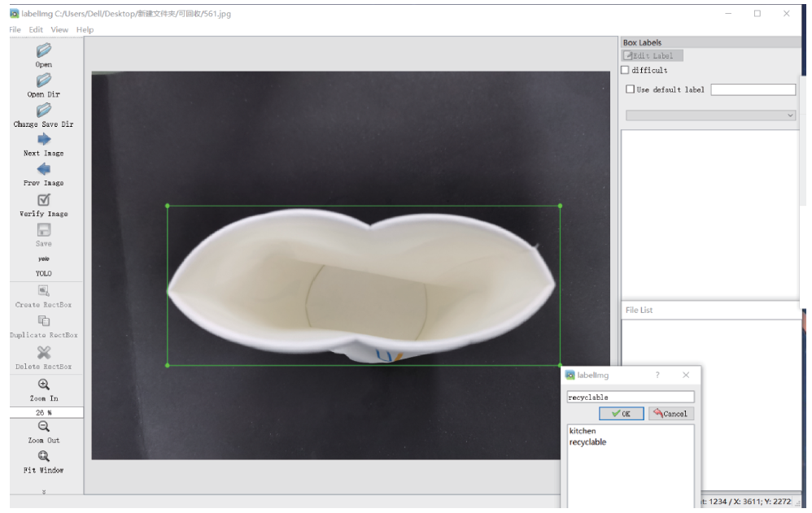Image resolution: width=812 pixels, height=513 pixels.
Task: Click the label name text field
Action: [x=630, y=398]
